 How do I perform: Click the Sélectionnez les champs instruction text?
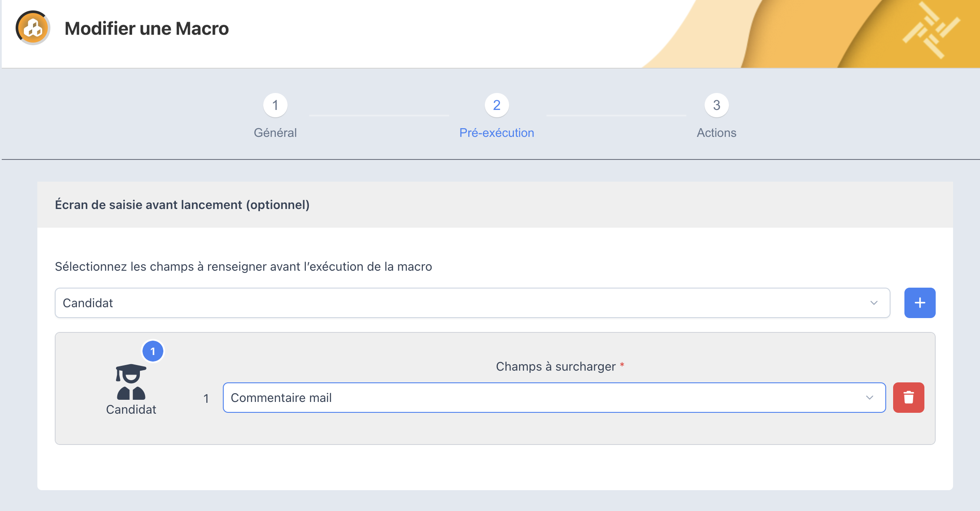point(243,266)
